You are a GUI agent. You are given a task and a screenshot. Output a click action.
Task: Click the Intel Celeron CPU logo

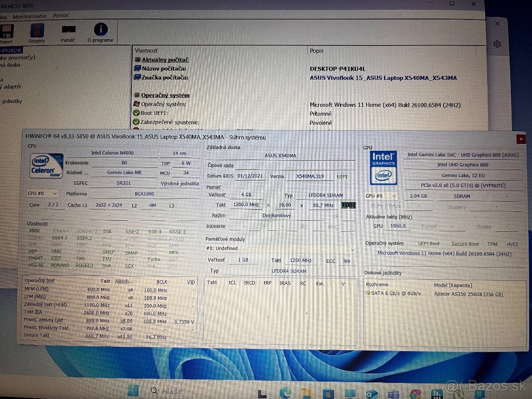click(46, 166)
